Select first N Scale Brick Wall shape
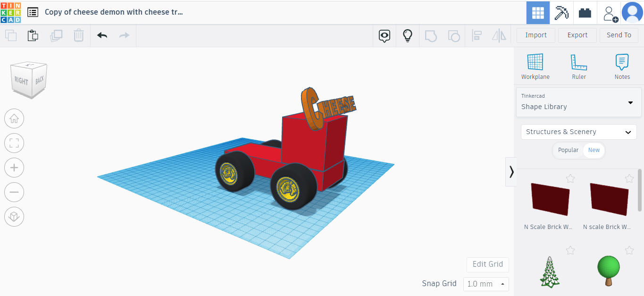 tap(550, 201)
